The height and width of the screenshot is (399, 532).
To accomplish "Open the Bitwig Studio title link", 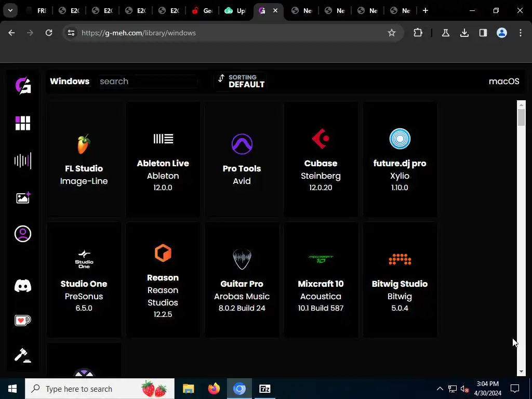I will tap(400, 284).
